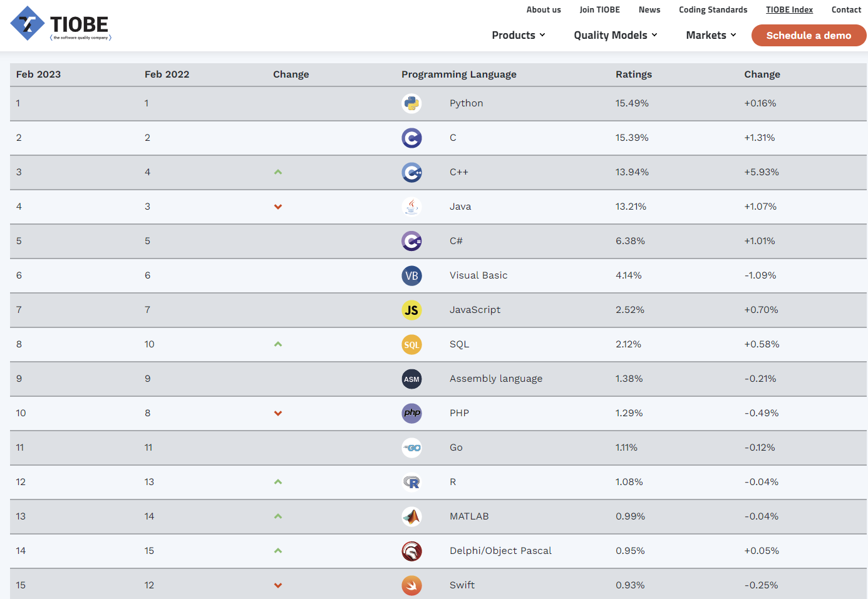Click the +5.93% change value
The height and width of the screenshot is (599, 868).
(762, 172)
